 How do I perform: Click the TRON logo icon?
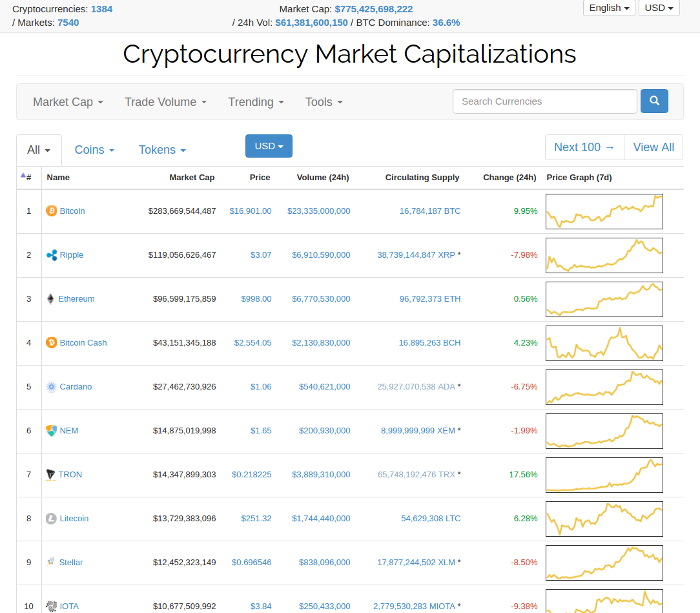click(50, 474)
